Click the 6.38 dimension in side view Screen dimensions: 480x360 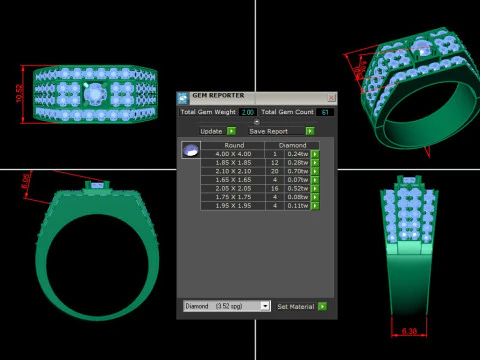[x=409, y=331]
